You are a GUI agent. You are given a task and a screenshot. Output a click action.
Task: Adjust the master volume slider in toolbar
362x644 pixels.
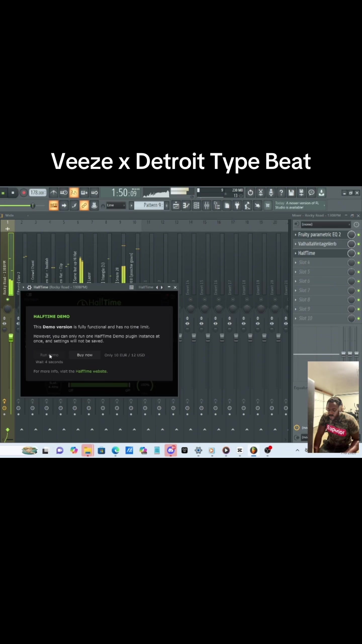[33, 206]
